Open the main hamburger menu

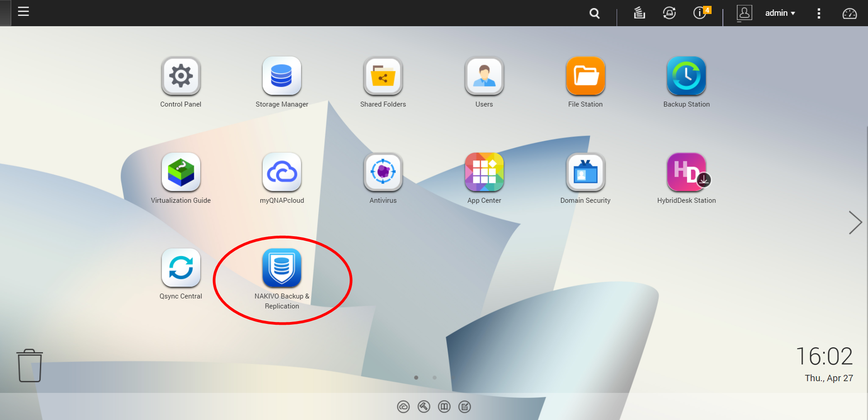click(x=24, y=12)
